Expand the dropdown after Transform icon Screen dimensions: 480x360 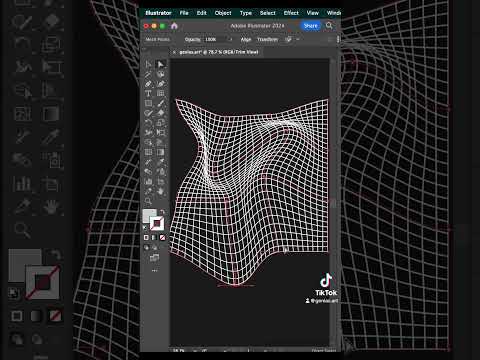pos(298,39)
